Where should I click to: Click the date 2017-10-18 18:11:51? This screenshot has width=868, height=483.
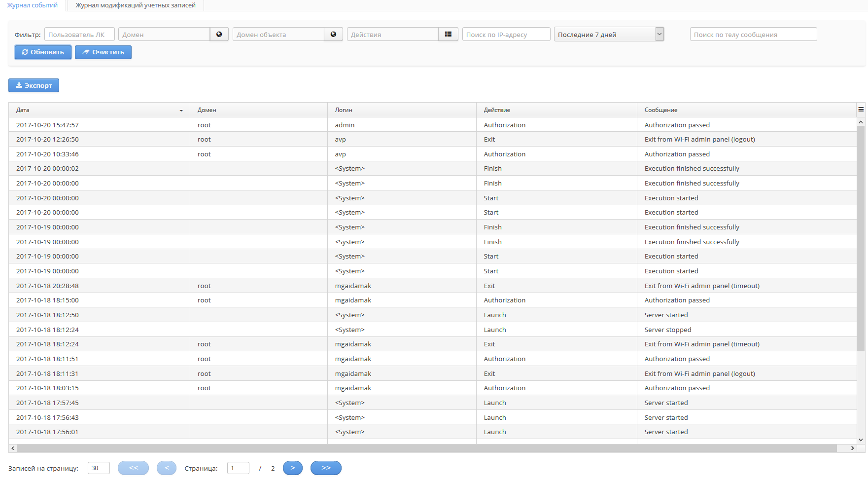pyautogui.click(x=47, y=359)
